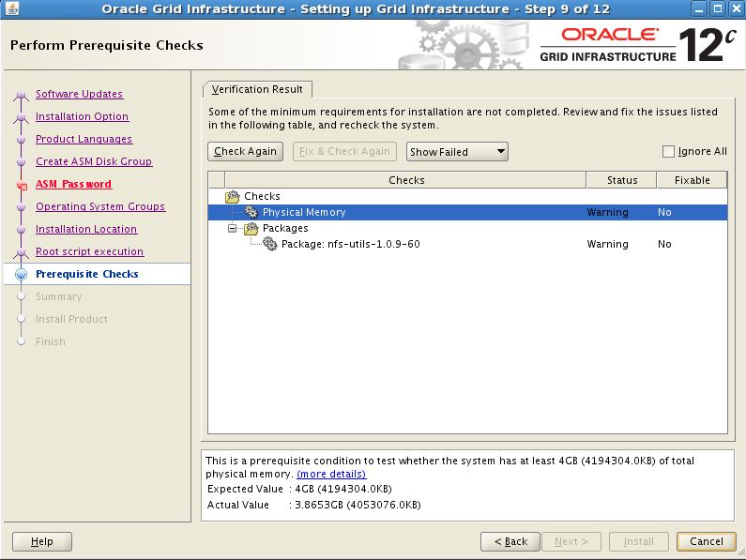Screen dimensions: 746x560
Task: Click the Software Updates step bullet
Action: click(x=21, y=95)
